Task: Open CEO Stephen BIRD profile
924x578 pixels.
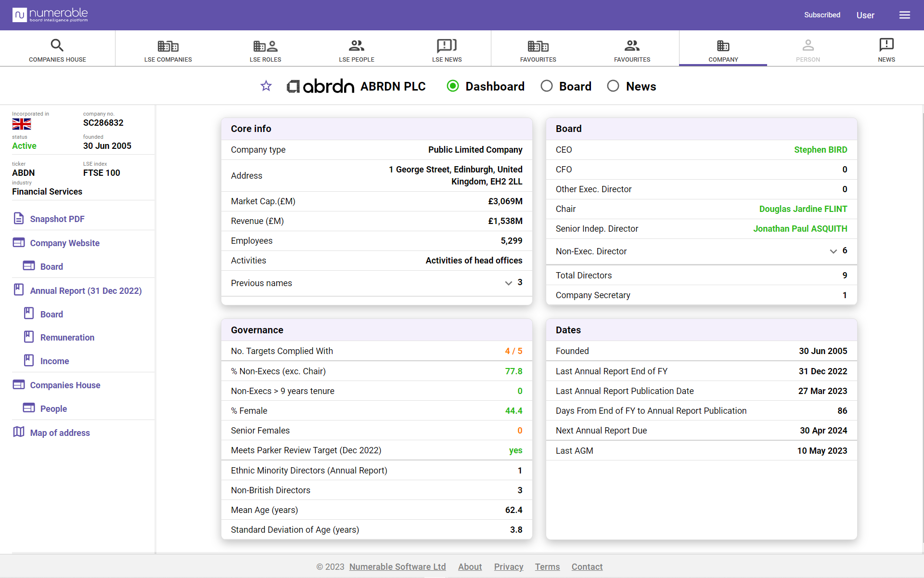Action: pos(821,150)
